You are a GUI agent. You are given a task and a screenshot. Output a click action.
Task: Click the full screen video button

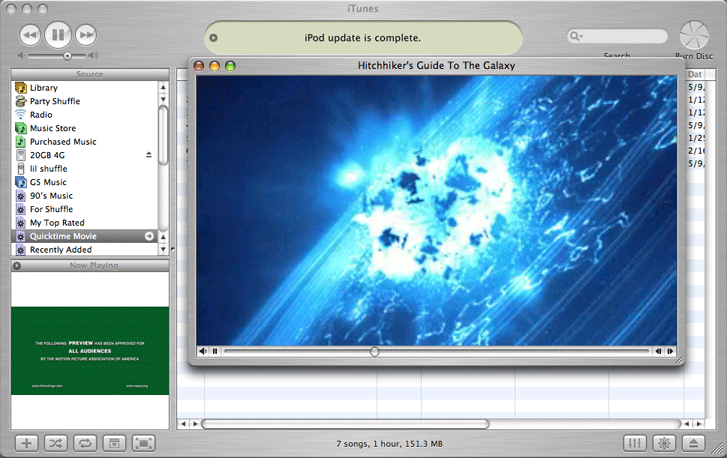coord(144,444)
